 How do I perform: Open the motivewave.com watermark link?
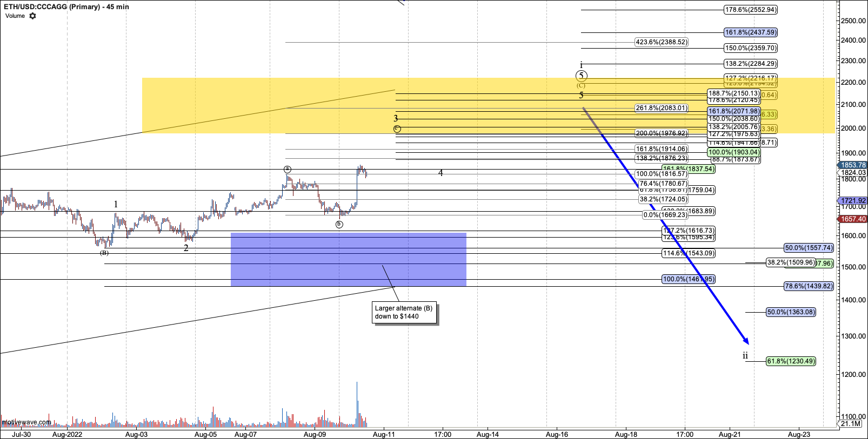tap(27, 422)
